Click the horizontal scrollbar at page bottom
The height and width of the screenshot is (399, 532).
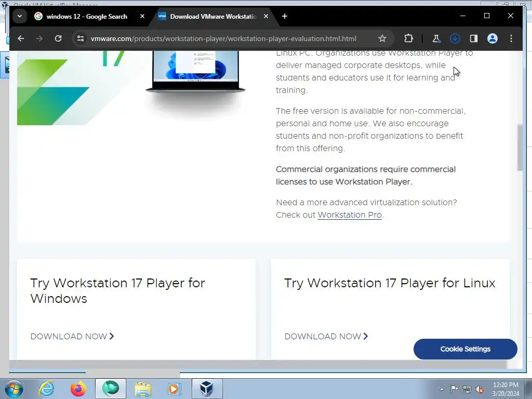(x=258, y=364)
